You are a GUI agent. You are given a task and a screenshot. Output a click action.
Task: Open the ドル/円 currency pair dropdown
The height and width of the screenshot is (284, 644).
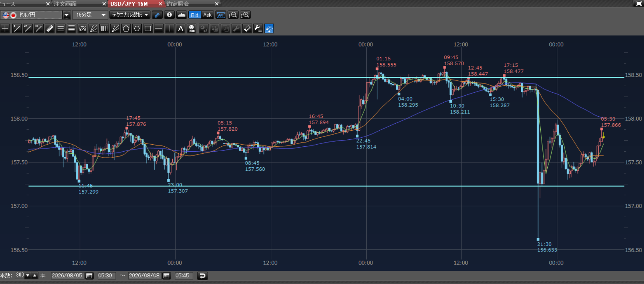click(x=67, y=15)
